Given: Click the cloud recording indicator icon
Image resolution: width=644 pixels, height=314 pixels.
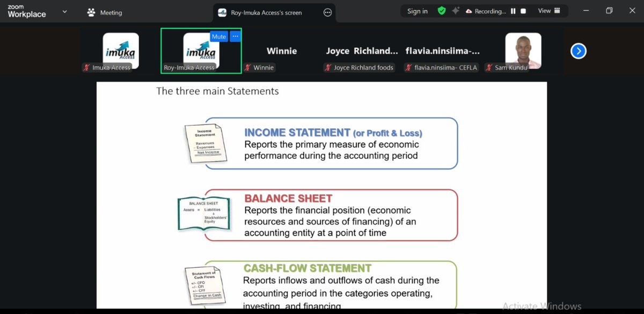Looking at the screenshot, I should click(x=469, y=10).
